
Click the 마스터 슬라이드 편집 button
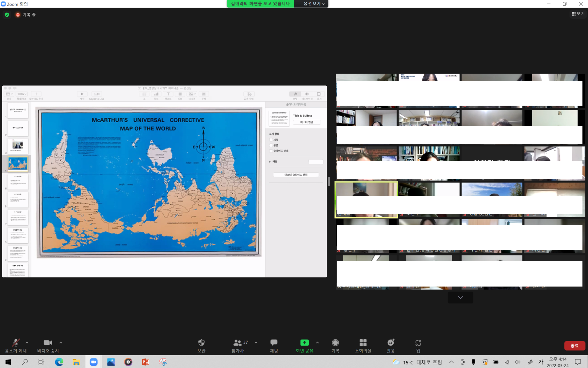tap(296, 175)
